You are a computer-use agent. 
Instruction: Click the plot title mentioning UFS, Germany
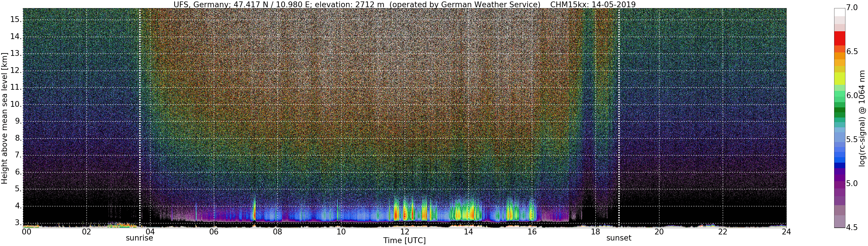[404, 4]
